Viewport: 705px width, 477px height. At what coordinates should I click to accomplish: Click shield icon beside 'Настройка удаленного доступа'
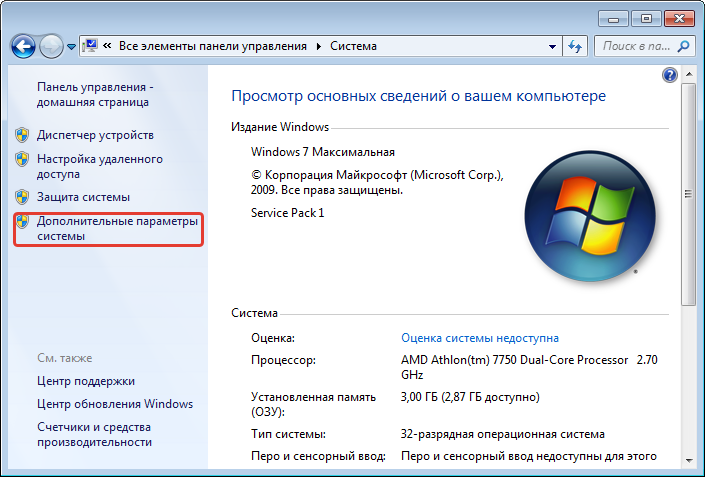[x=22, y=159]
